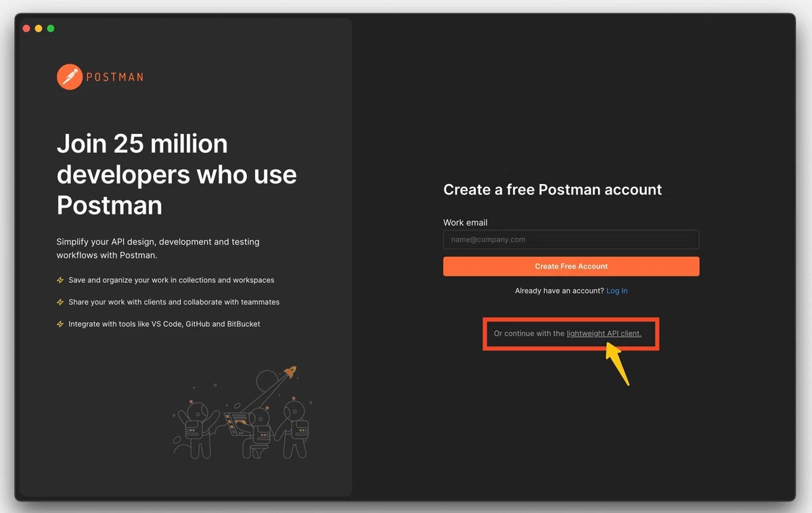
Task: Click 'Save and organize your work' text
Action: click(x=171, y=280)
